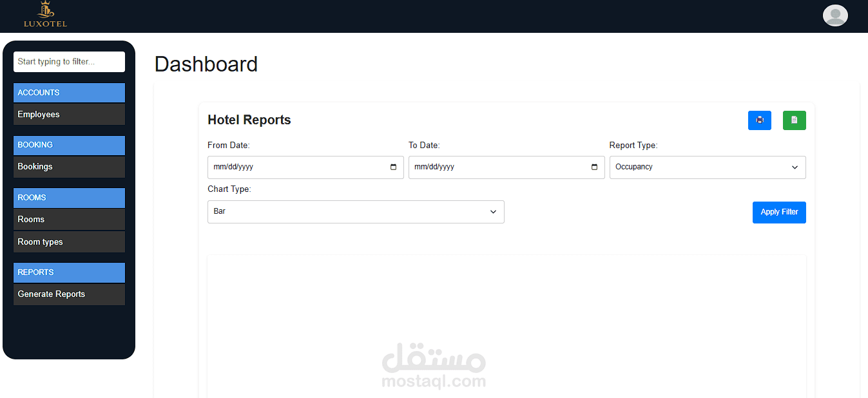Click the To Date input field
Viewport: 868px width, 398px height.
click(x=506, y=167)
